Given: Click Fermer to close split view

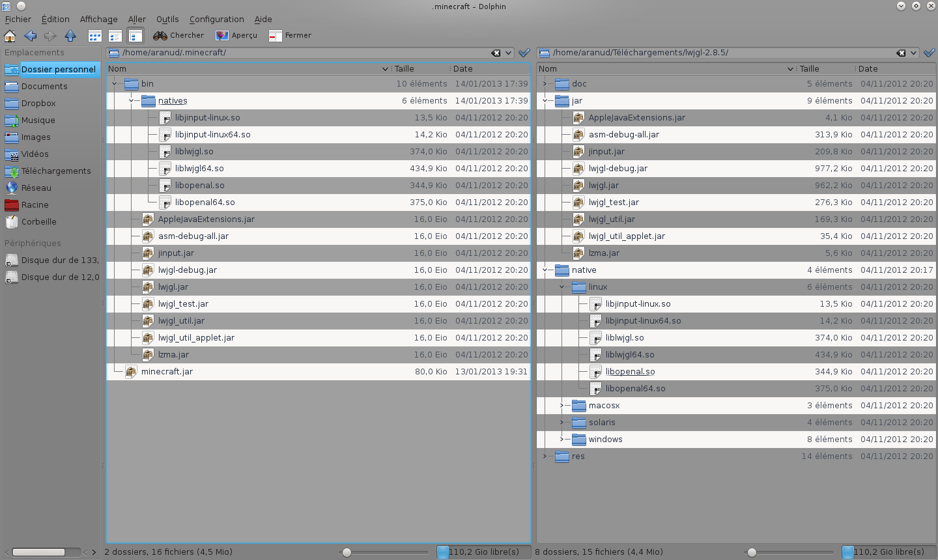Looking at the screenshot, I should click(290, 36).
